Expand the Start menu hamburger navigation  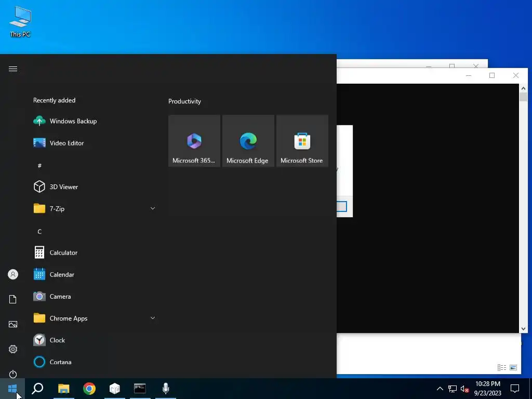point(13,69)
